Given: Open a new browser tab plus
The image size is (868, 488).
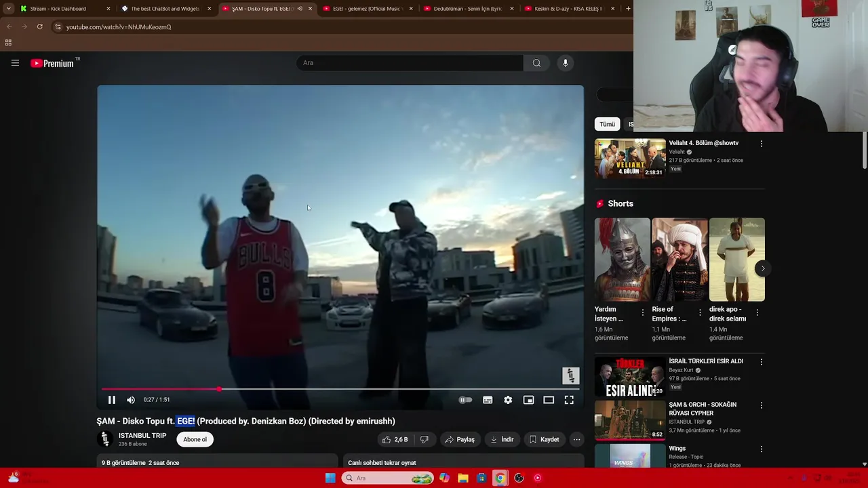Looking at the screenshot, I should (628, 9).
